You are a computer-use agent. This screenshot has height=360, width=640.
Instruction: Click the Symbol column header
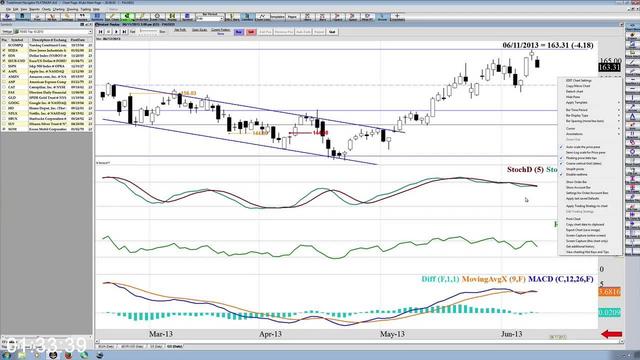click(17, 40)
